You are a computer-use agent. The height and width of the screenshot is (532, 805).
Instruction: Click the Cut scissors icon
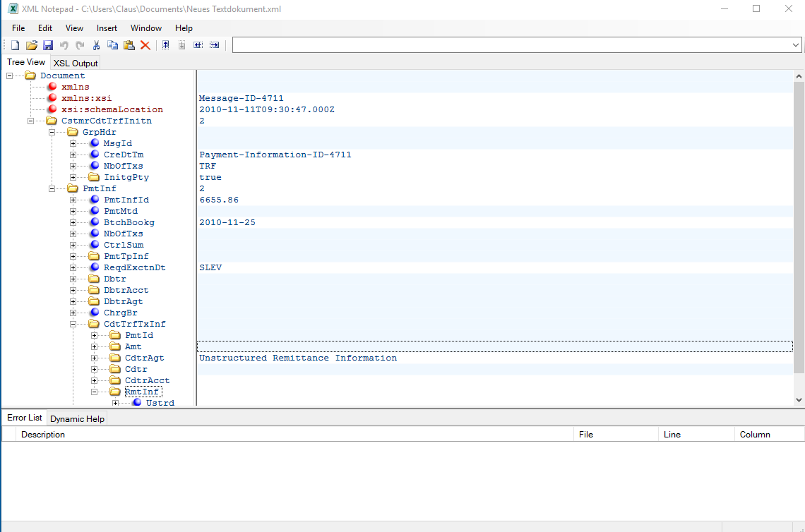[96, 45]
